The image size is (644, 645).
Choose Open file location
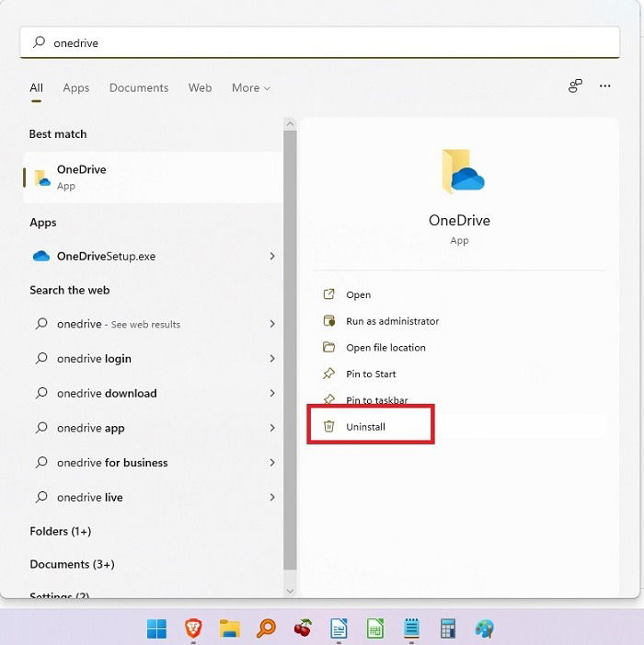pos(385,348)
